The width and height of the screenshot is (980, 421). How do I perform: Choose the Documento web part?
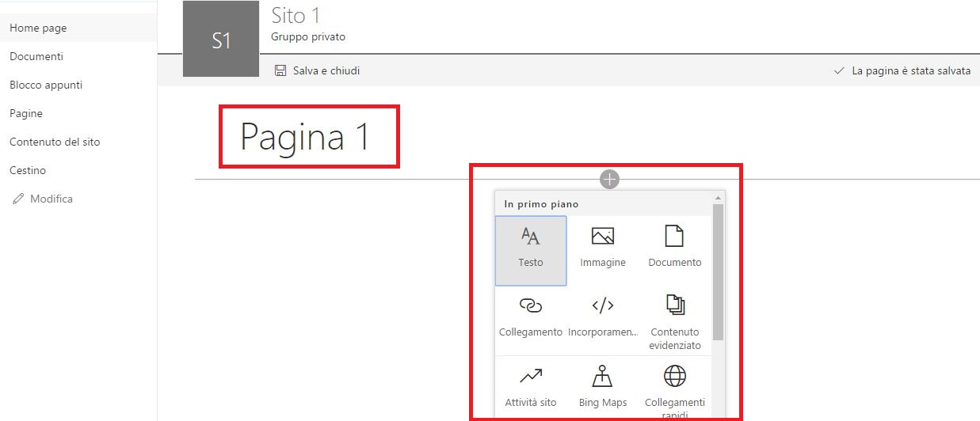pos(675,250)
